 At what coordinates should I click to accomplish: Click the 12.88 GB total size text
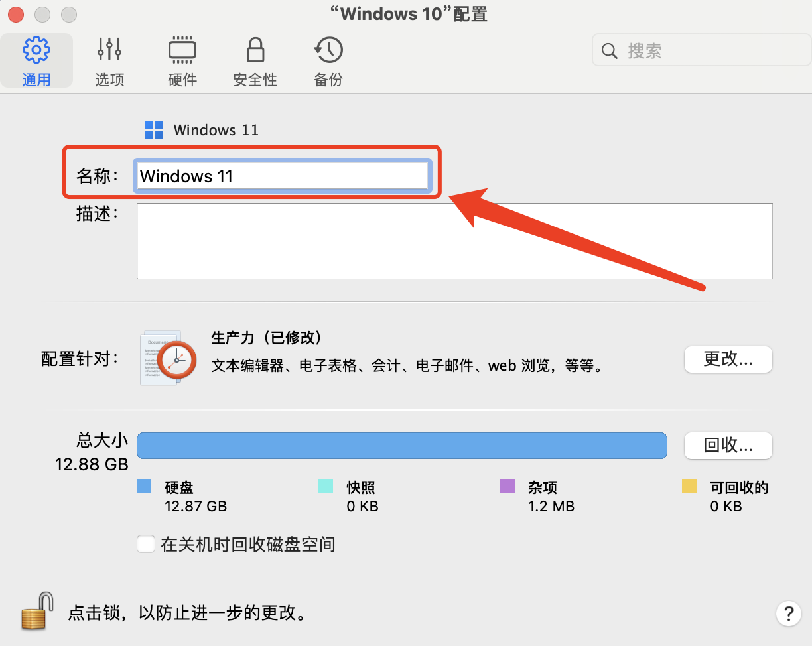pos(92,464)
